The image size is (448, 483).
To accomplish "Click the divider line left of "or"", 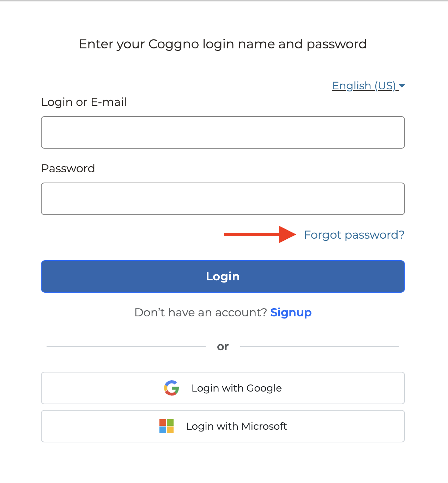I will 126,346.
